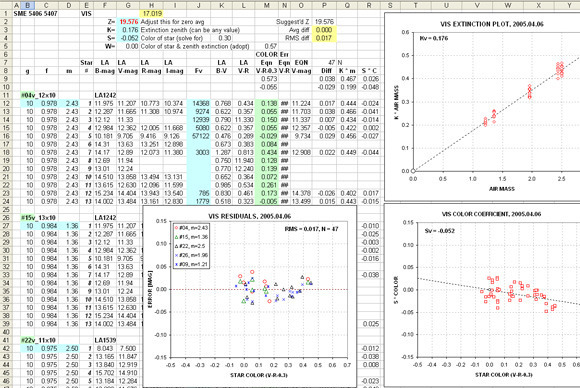Screen dimensions: 580x388
Task: Select the cell labeled LA1539
Action: [x=105, y=340]
